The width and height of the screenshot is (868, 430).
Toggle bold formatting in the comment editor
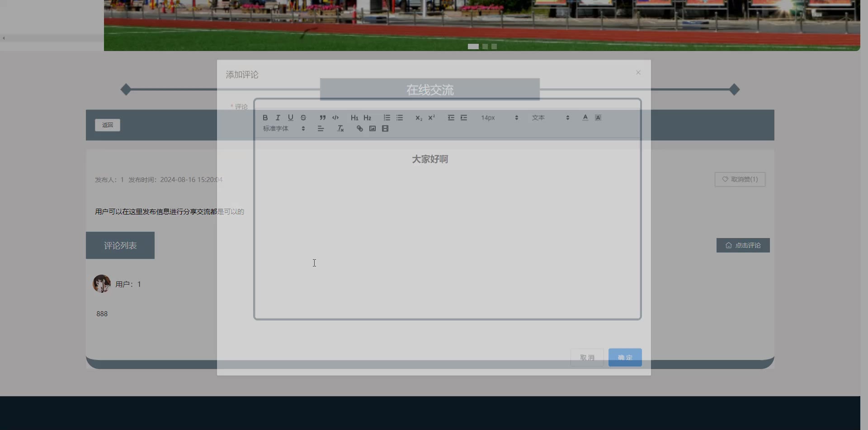point(265,117)
